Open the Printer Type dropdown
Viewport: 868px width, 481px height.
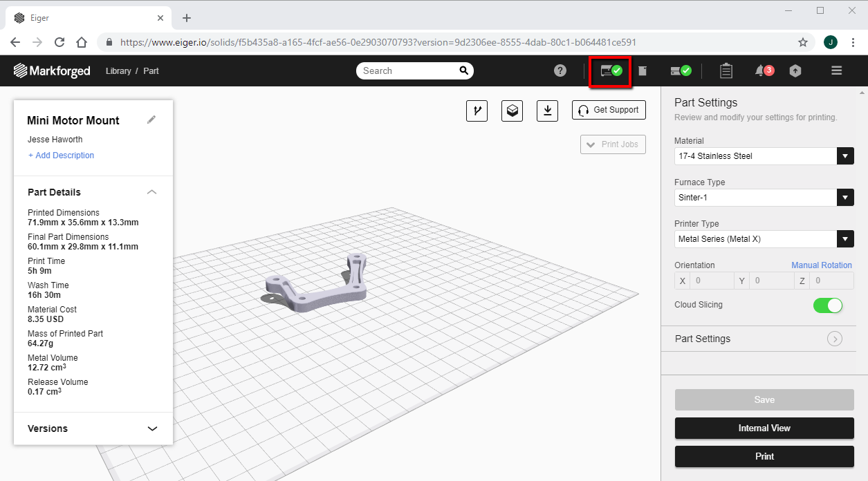click(x=764, y=239)
